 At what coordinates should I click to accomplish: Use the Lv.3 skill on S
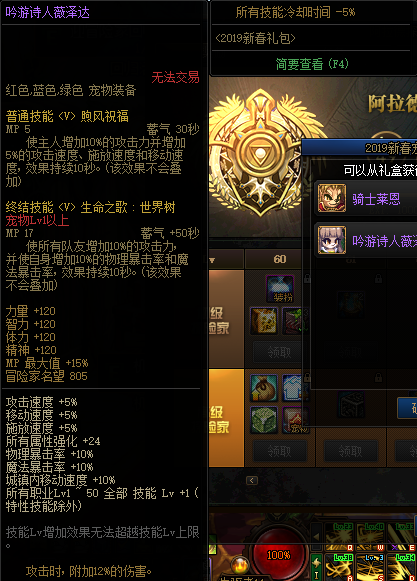coord(370,567)
